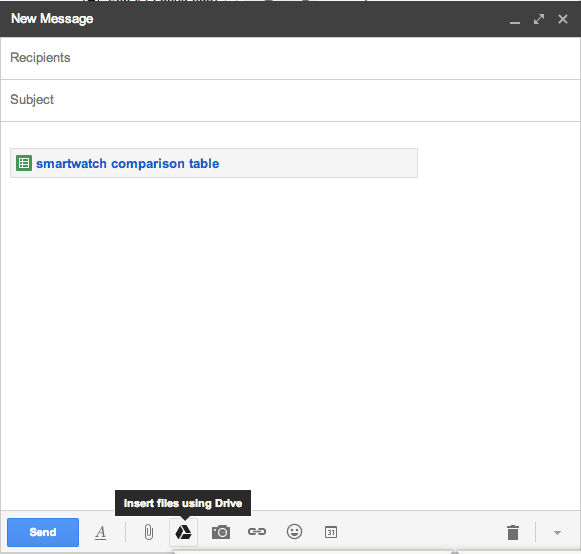Expand the more options arrow beside the trash icon
Image resolution: width=581 pixels, height=554 pixels.
point(558,533)
